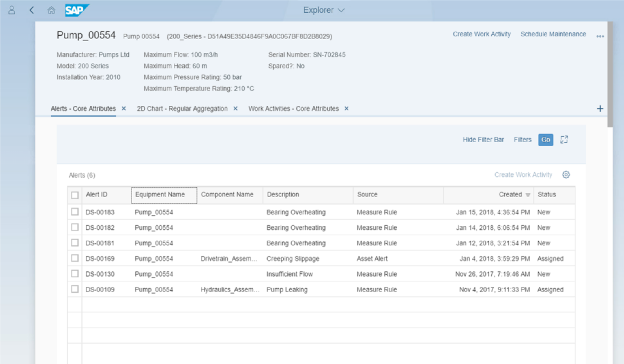Click Schedule Maintenance link
This screenshot has width=624, height=364.
click(553, 34)
